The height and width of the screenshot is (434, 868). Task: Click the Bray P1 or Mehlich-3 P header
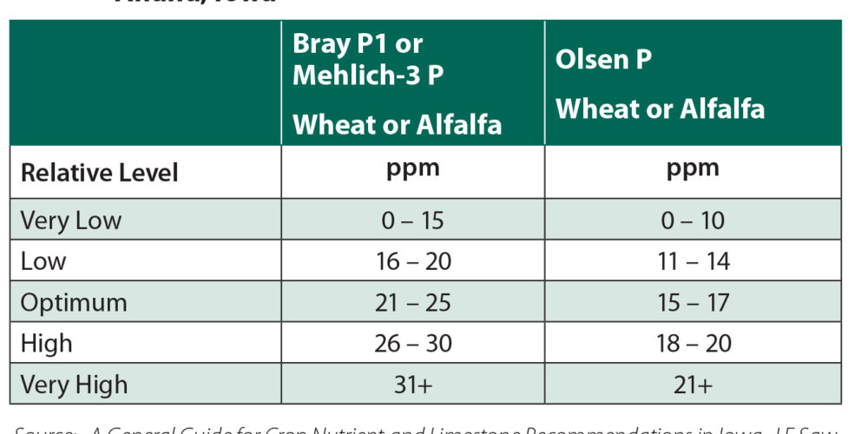368,61
